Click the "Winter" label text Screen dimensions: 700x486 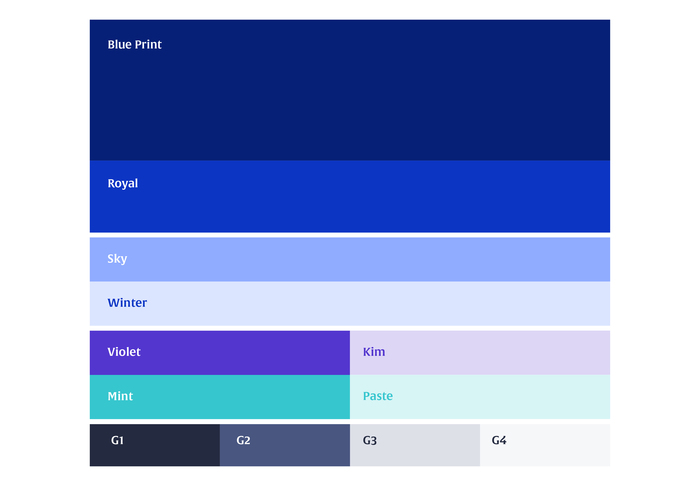tap(127, 303)
